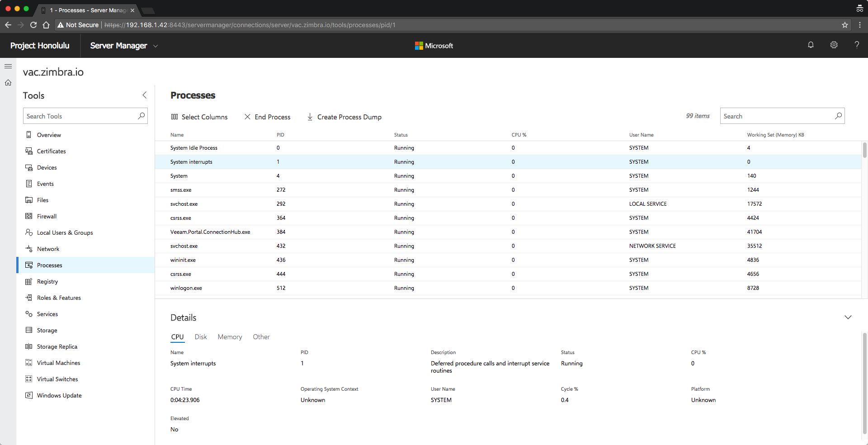Image resolution: width=868 pixels, height=445 pixels.
Task: Toggle the hamburger navigation menu
Action: coord(8,66)
